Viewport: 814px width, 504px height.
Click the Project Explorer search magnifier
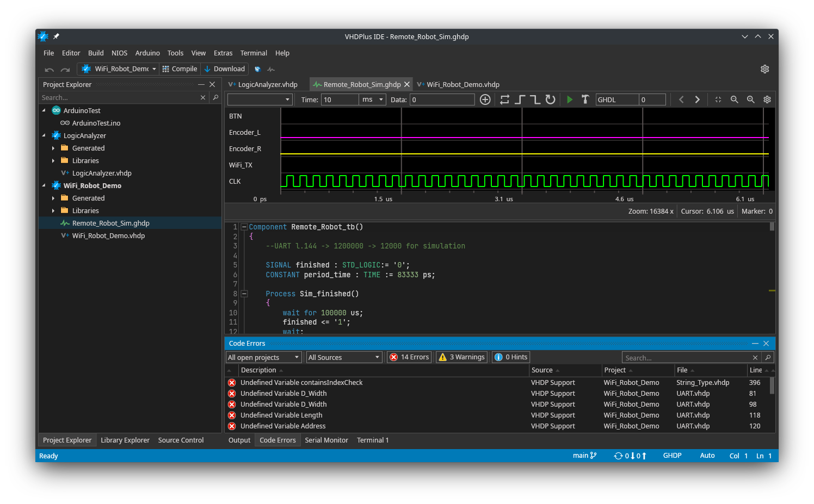click(215, 97)
